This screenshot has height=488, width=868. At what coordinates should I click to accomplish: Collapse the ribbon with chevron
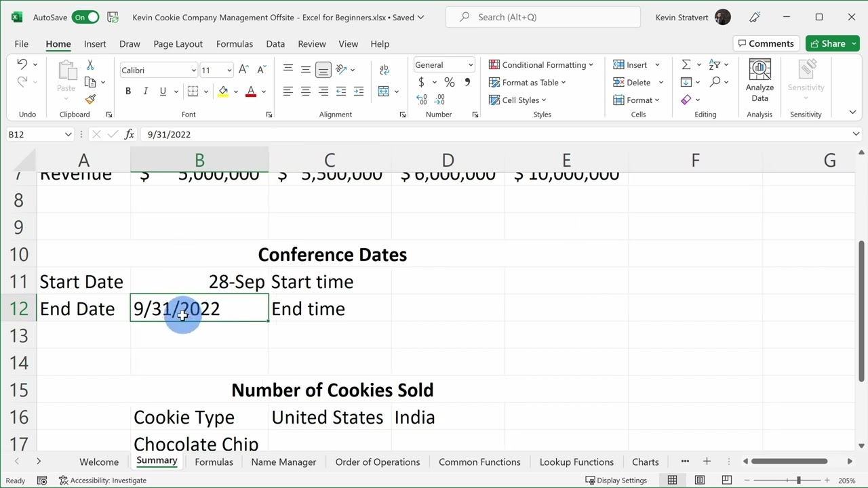click(x=852, y=113)
